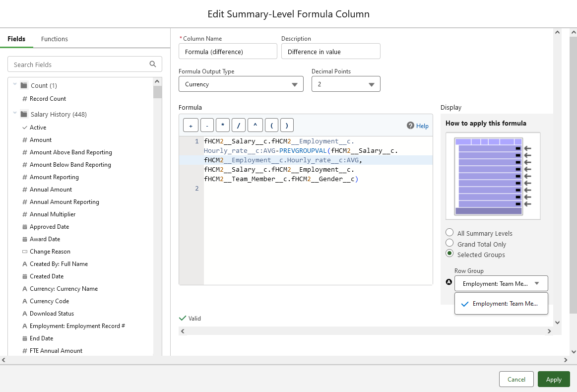Screen dimensions: 577x392
Task: Select the Selected Groups radio button
Action: click(x=449, y=254)
